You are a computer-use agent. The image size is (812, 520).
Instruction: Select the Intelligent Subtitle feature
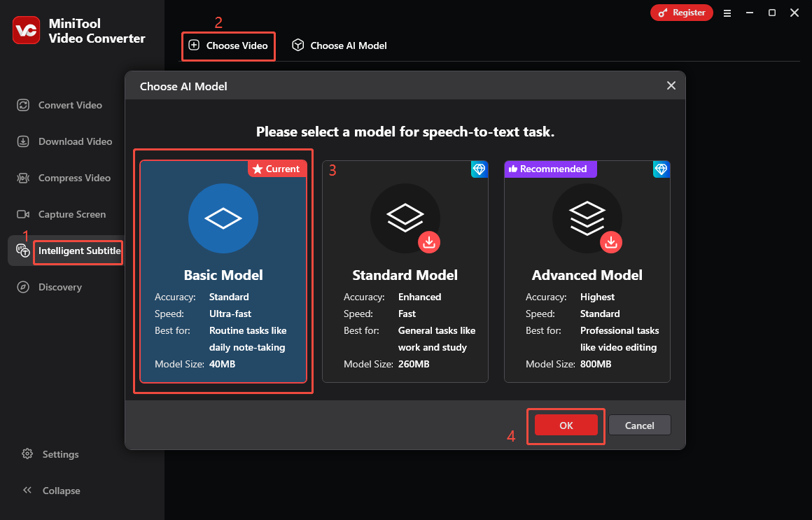pyautogui.click(x=78, y=251)
